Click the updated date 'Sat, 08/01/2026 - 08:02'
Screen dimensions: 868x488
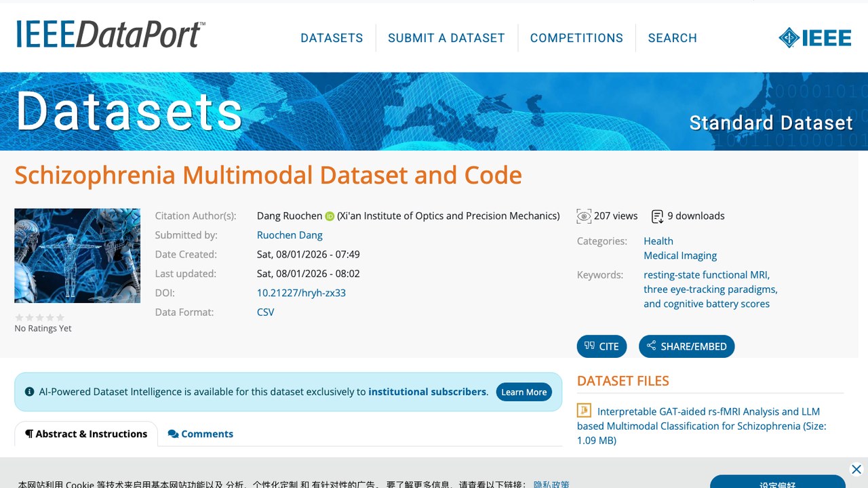point(309,274)
